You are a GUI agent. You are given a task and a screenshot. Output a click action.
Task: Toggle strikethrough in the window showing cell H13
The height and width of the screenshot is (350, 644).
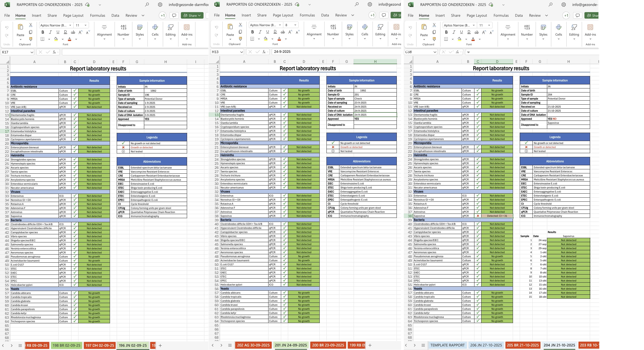283,32
